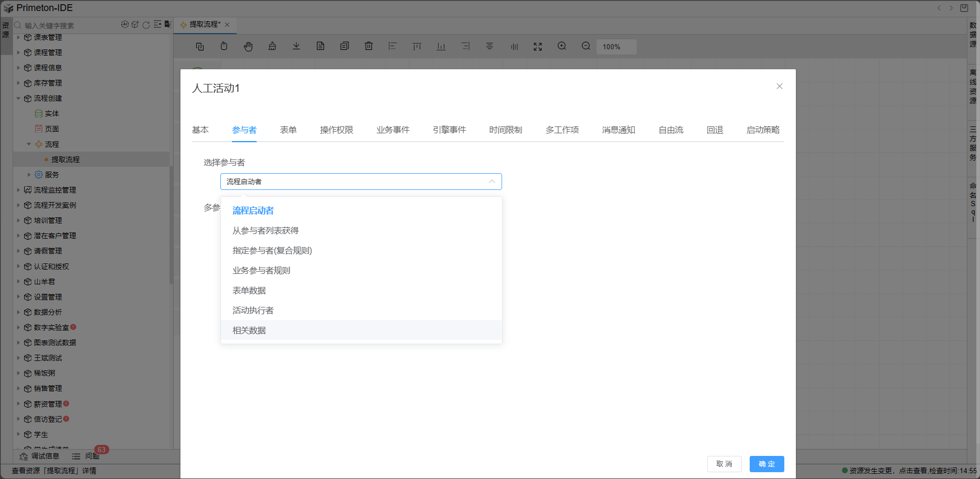Choose 表单数据 option in dropdown list
980x479 pixels.
click(x=249, y=291)
